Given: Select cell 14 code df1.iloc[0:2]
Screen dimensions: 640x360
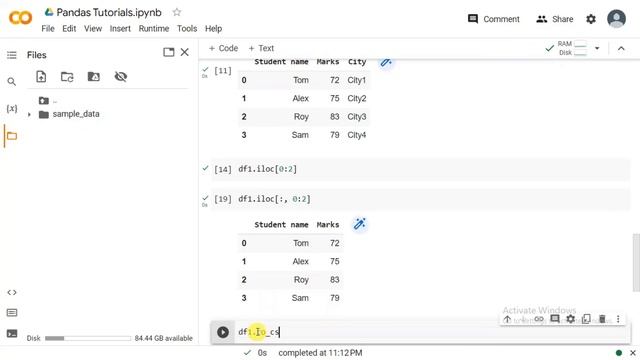Looking at the screenshot, I should (267, 169).
